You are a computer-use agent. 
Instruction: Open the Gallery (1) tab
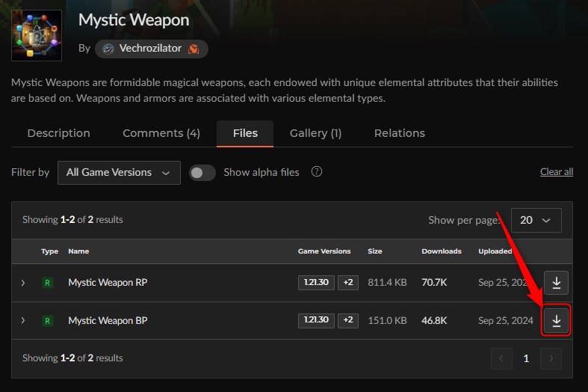click(x=315, y=133)
